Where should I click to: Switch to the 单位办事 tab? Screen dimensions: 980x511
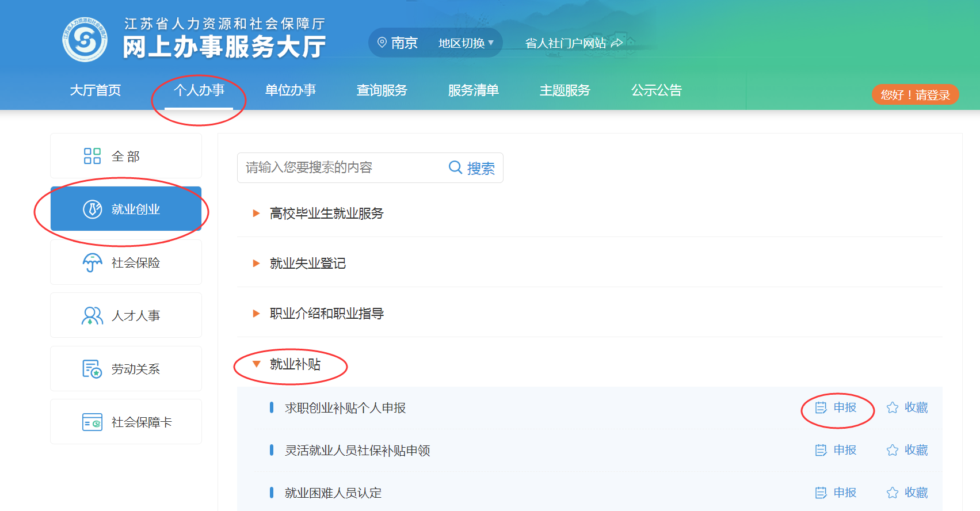[291, 90]
